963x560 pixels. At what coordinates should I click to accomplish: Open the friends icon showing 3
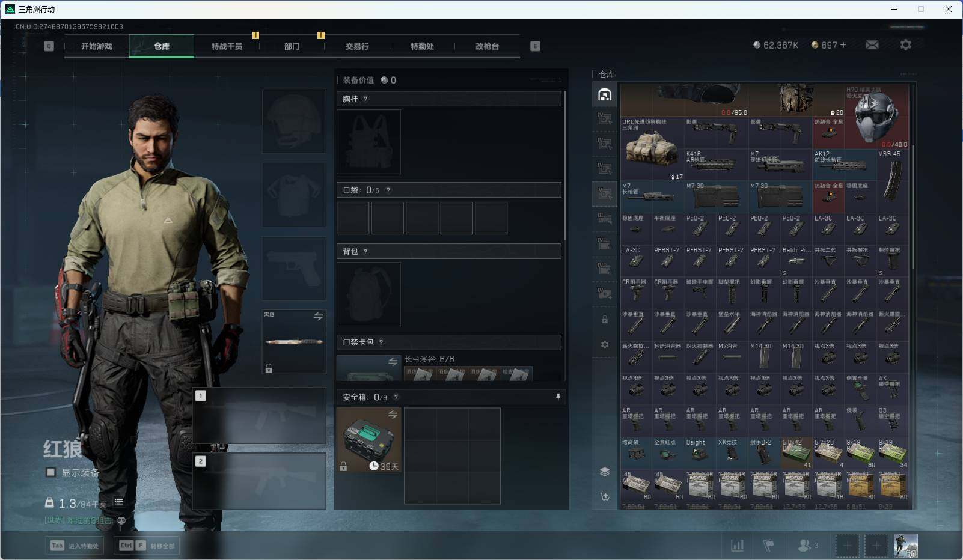pos(808,545)
